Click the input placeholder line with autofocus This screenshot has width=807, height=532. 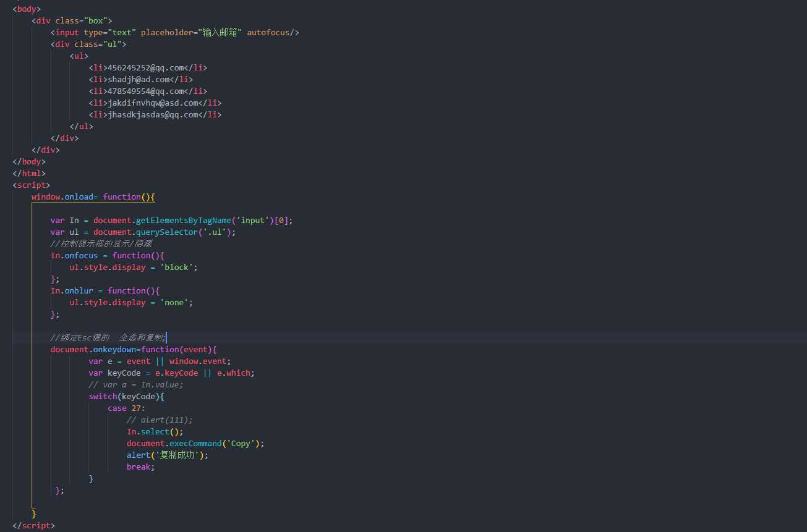coord(175,32)
